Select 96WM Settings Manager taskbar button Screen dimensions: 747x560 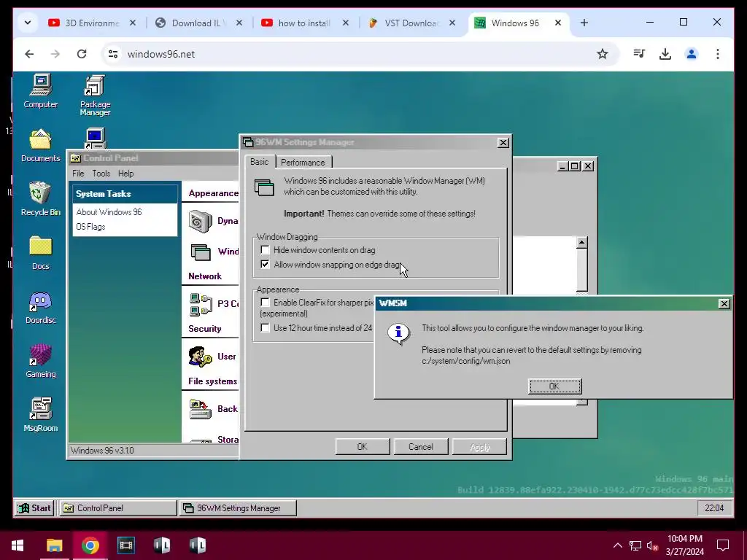point(237,508)
